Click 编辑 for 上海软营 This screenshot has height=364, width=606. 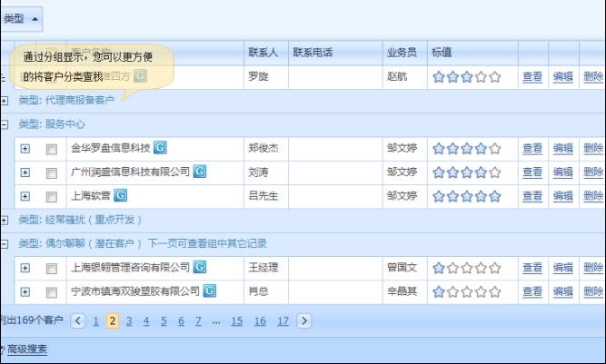[x=562, y=196]
